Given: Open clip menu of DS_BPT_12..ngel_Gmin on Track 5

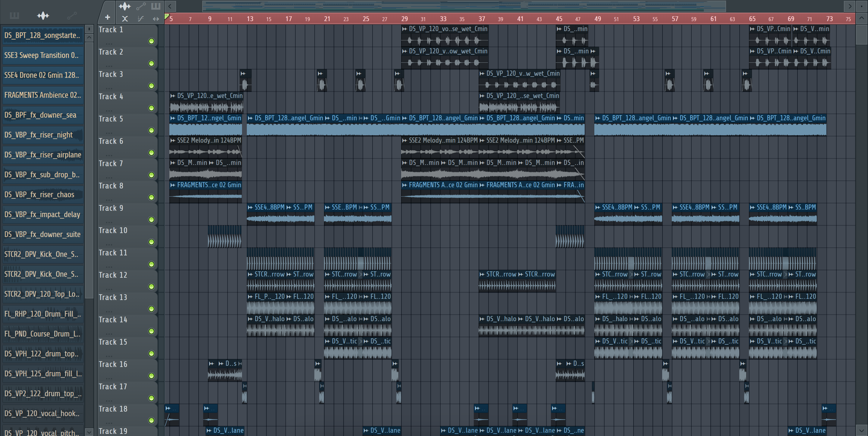Looking at the screenshot, I should point(173,118).
